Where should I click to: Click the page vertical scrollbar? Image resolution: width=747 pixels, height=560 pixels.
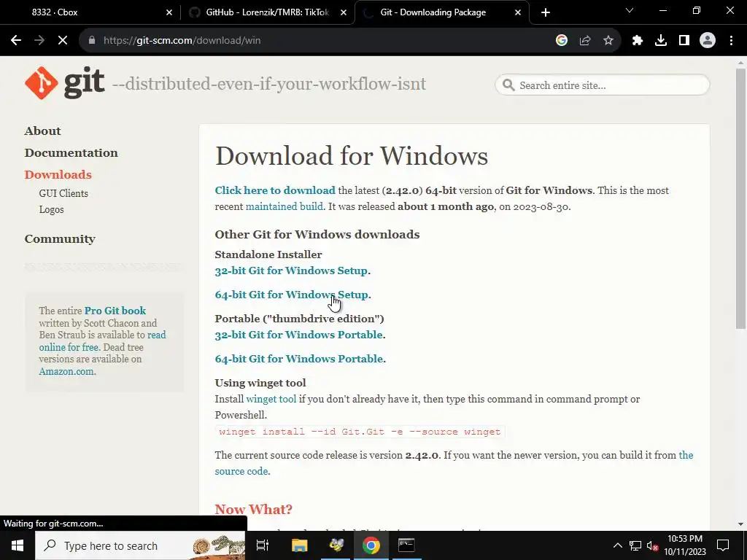click(x=740, y=198)
